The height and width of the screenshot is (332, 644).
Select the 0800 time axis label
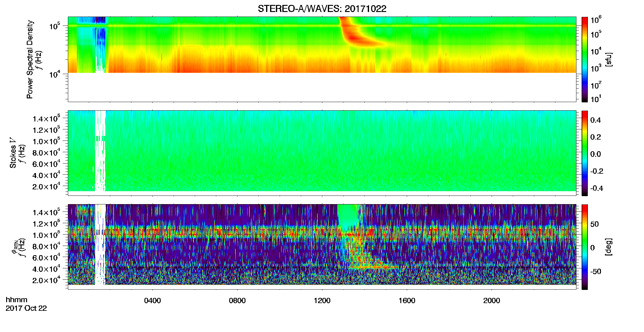coord(237,301)
